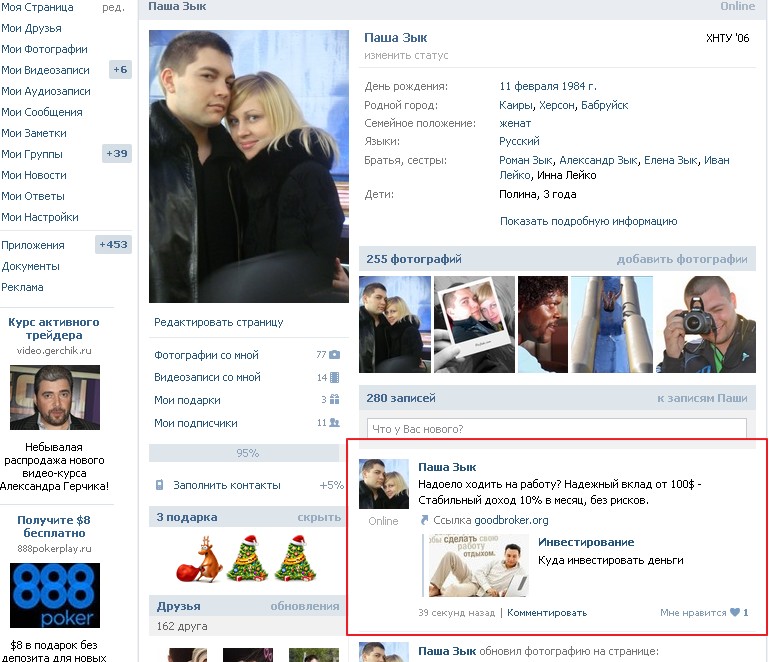Click the gift icon beside Мои подарки
This screenshot has height=662, width=772.
coord(334,399)
